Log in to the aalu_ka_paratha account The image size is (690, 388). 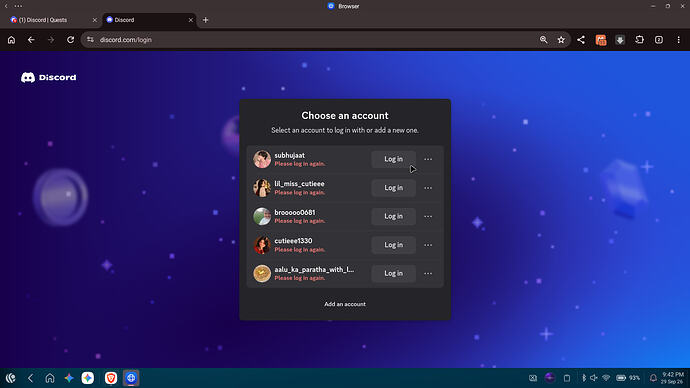pyautogui.click(x=393, y=273)
